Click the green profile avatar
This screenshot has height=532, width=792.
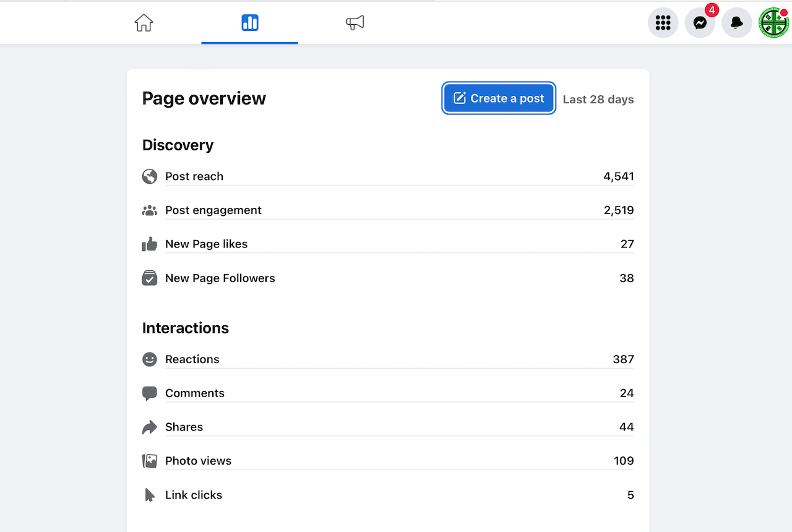(x=773, y=23)
